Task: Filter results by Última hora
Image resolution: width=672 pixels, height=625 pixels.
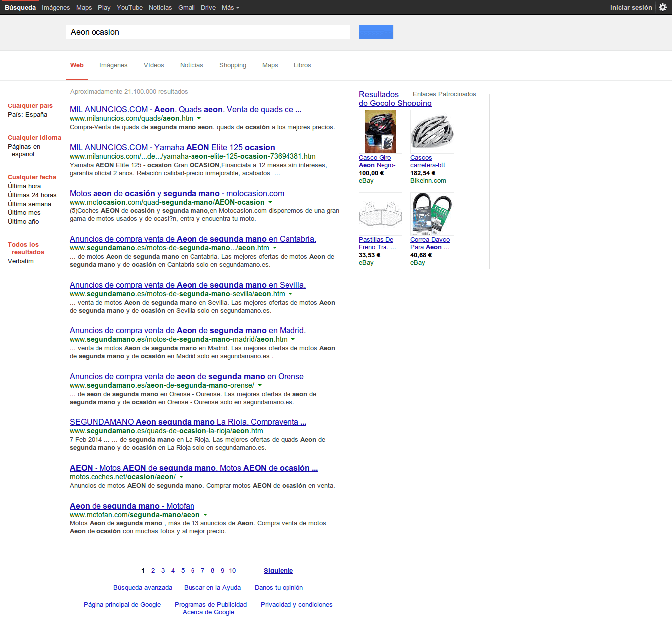Action: [24, 186]
